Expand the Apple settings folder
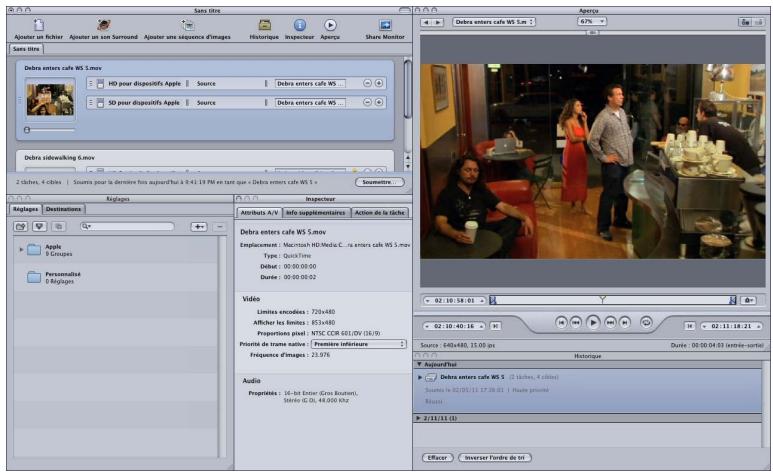The width and height of the screenshot is (773, 473). (x=21, y=249)
